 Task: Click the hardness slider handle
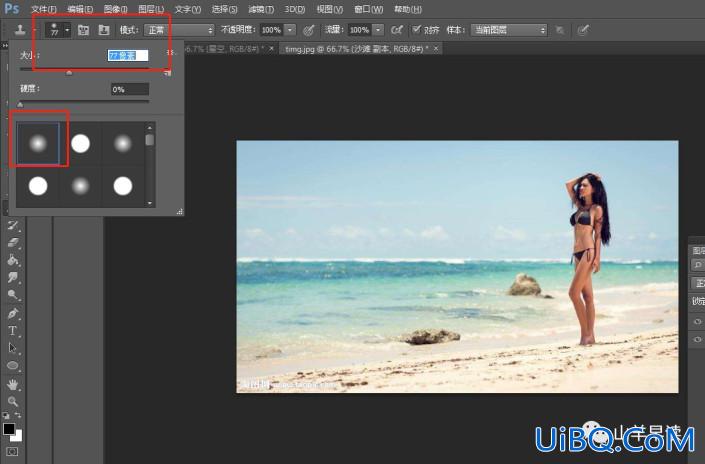(x=20, y=105)
